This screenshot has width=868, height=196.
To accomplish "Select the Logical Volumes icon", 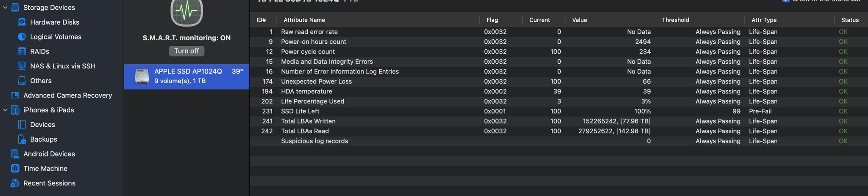I will point(22,37).
